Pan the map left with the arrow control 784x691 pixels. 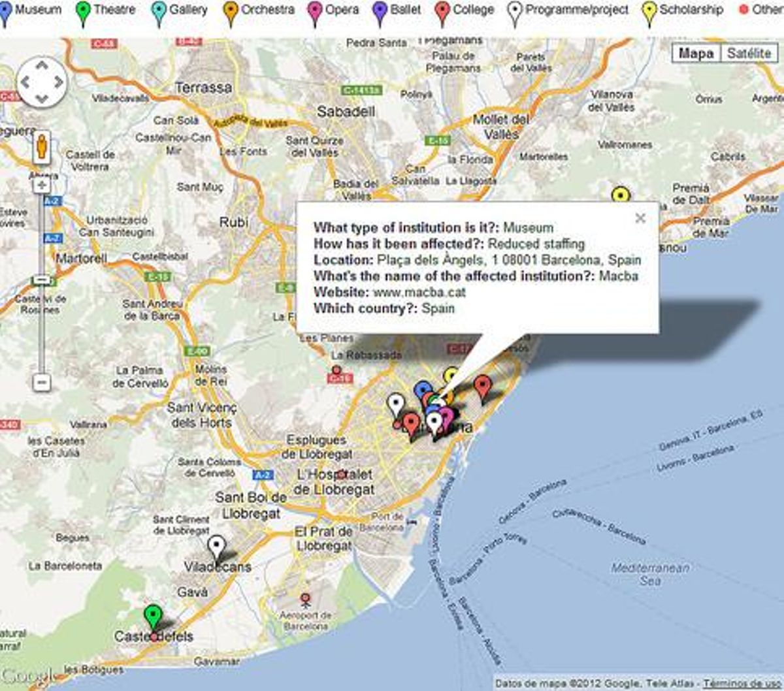click(25, 82)
